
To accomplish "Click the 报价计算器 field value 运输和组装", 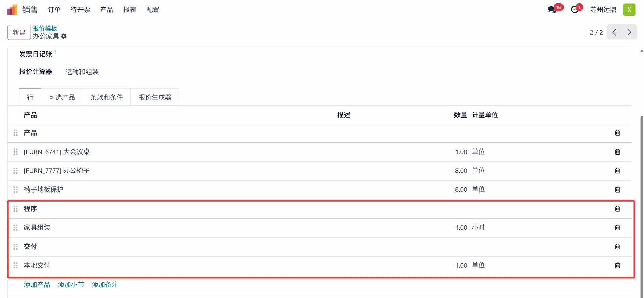I will [82, 72].
